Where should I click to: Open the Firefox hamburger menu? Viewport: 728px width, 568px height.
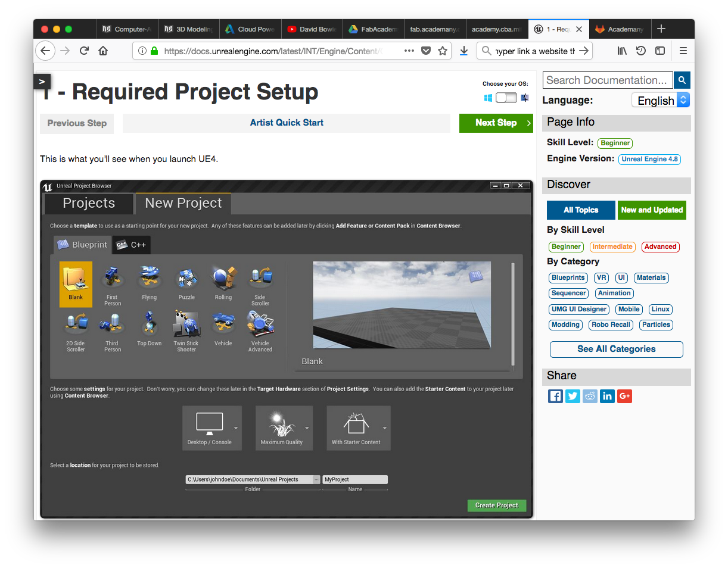(x=683, y=51)
